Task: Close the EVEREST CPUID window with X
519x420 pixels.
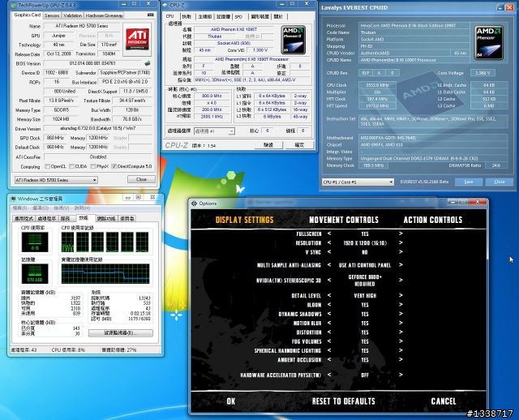Action: (510, 7)
